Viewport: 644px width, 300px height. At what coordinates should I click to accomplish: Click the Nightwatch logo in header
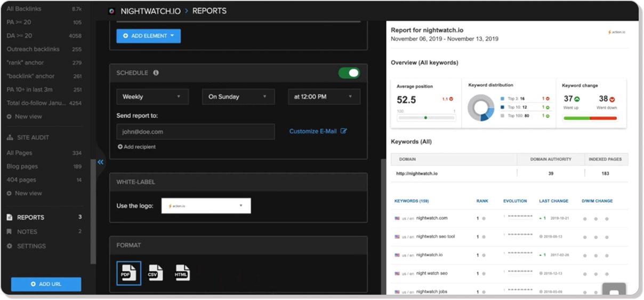point(111,11)
